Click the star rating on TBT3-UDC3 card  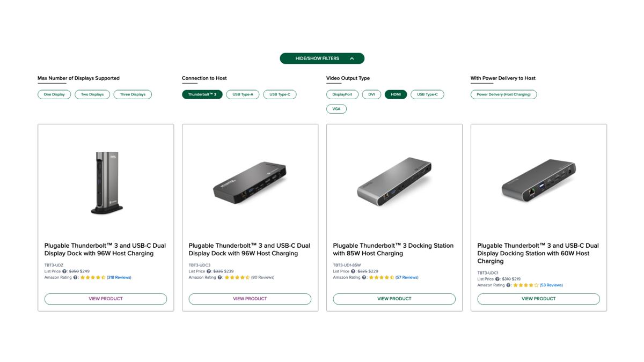point(238,277)
